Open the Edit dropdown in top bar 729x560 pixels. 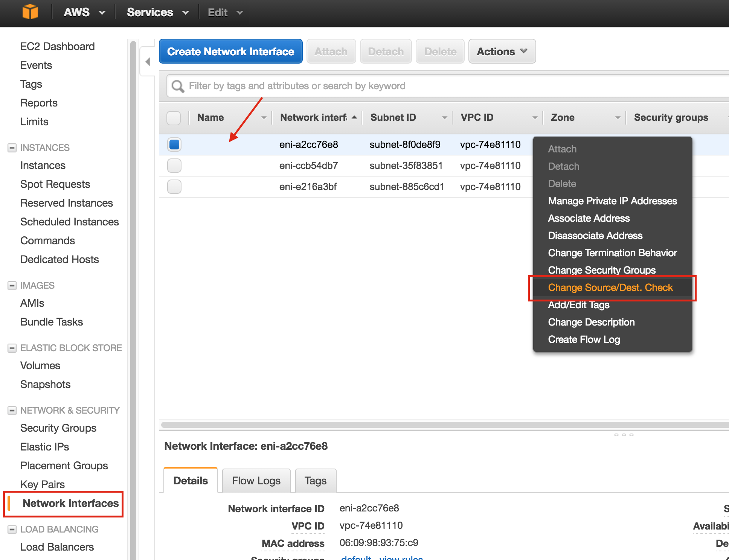click(x=225, y=12)
